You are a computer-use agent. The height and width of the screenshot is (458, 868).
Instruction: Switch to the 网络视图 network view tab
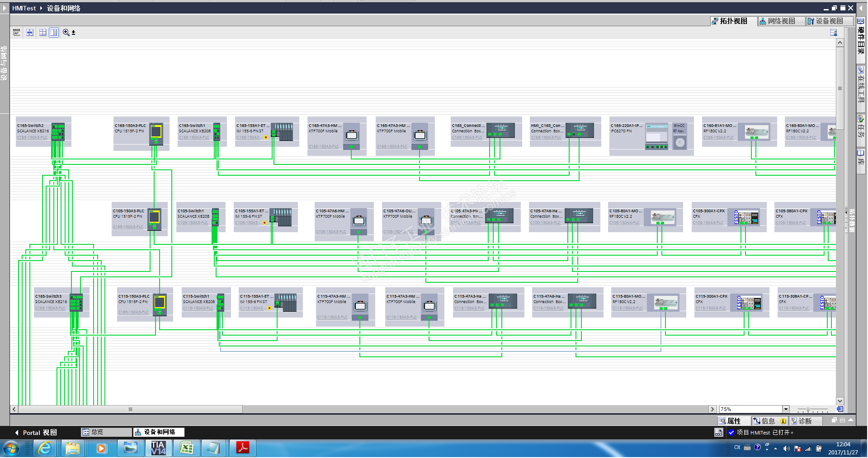coord(782,21)
